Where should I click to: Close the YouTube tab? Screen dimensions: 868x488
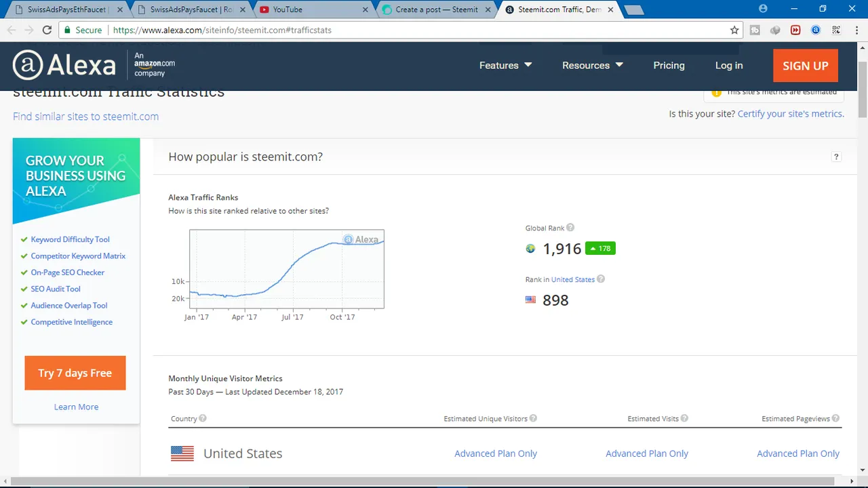(x=366, y=9)
